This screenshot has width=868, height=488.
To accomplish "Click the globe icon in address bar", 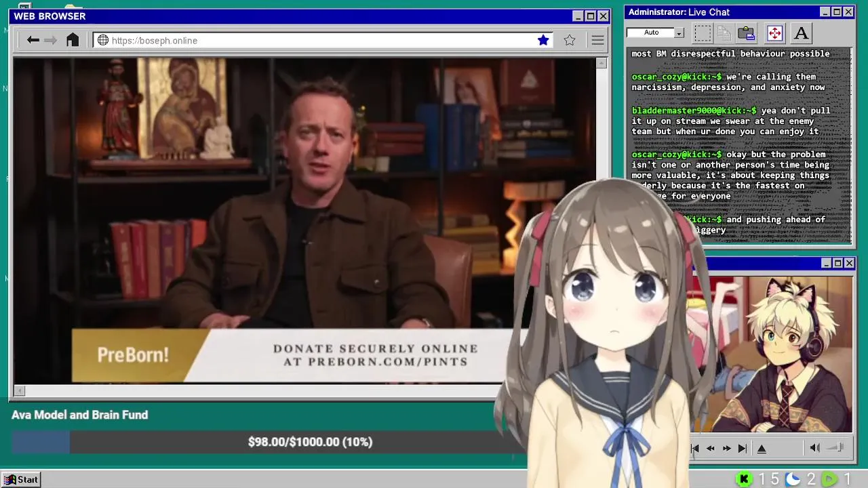I will tap(103, 41).
